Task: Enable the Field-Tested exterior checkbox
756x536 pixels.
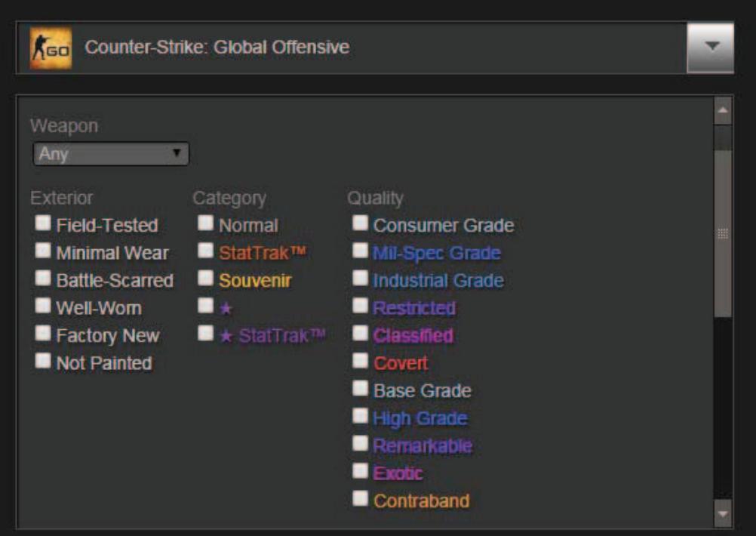Action: click(x=43, y=223)
